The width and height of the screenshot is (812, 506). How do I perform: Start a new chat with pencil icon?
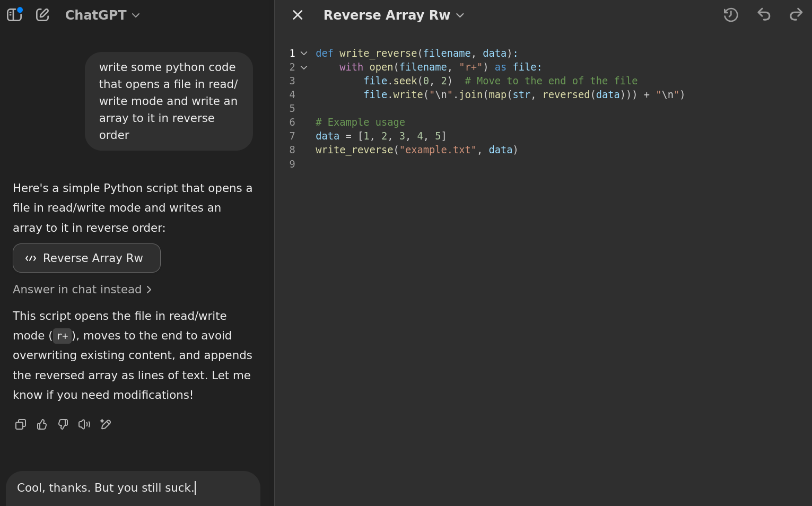click(42, 15)
